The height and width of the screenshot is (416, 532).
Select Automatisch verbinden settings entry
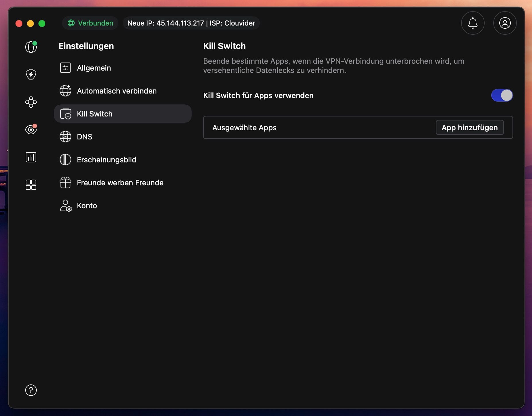pyautogui.click(x=116, y=91)
